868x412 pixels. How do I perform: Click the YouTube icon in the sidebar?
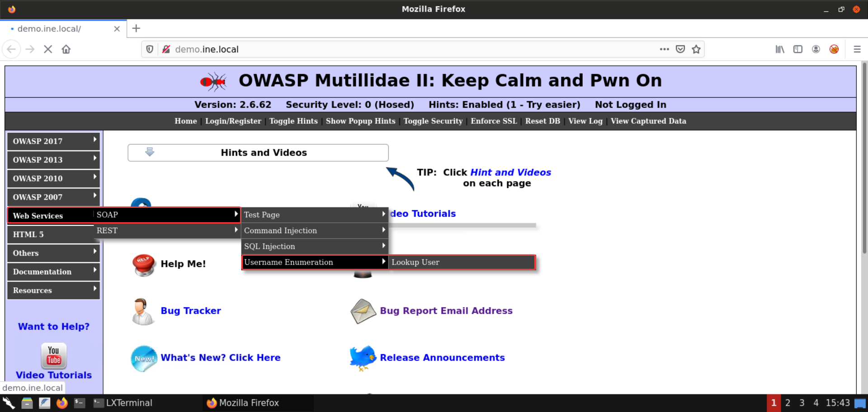[54, 356]
